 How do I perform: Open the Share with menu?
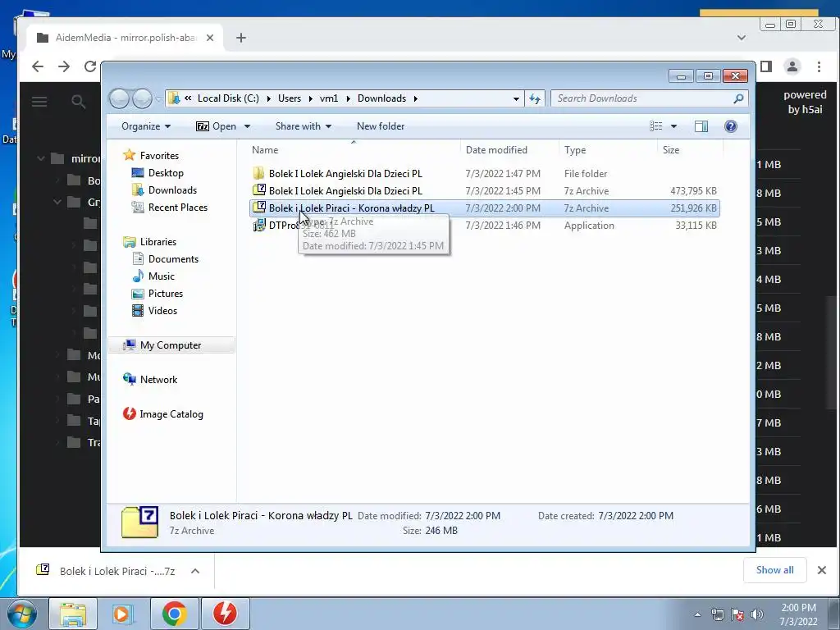tap(304, 126)
